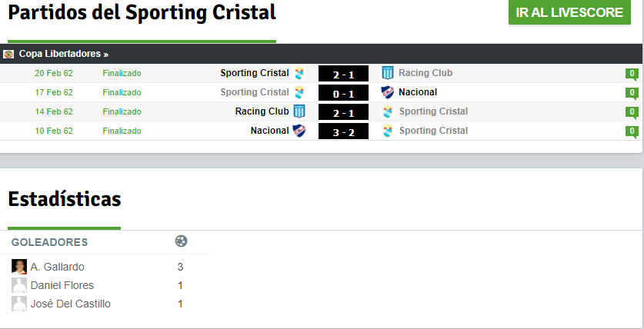Screen dimensions: 644x329
Task: Open the 3 - 2 score for Nacional match
Action: [x=343, y=131]
